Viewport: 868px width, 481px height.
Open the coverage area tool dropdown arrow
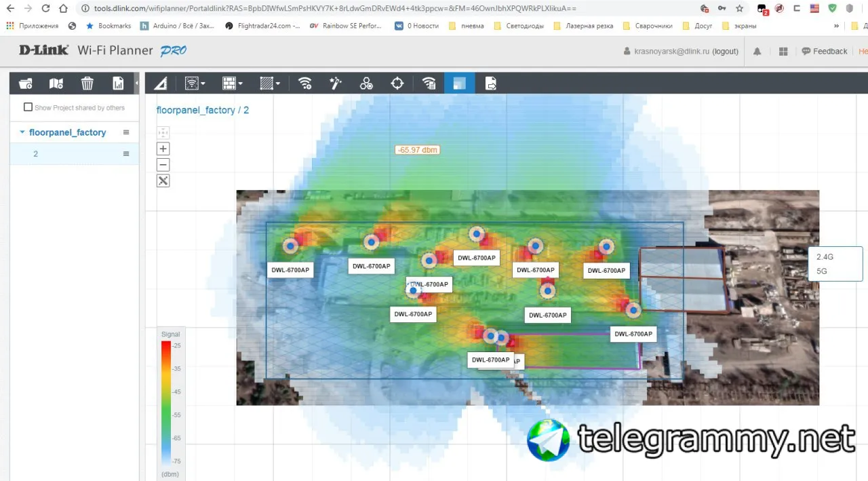203,84
